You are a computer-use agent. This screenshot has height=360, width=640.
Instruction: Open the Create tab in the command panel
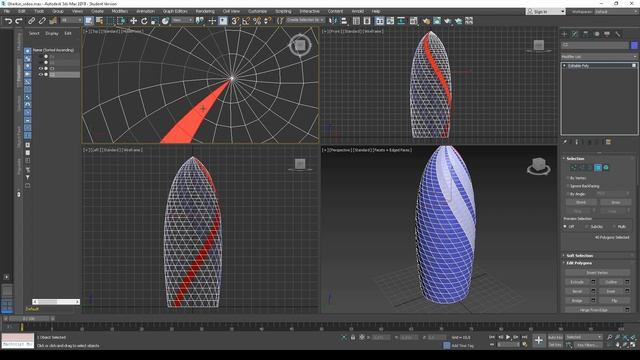[x=564, y=34]
